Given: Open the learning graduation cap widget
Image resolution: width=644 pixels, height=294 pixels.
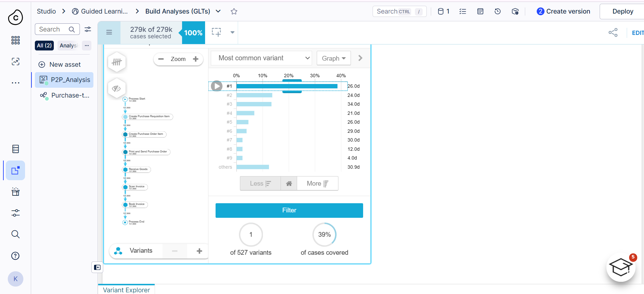Looking at the screenshot, I should (x=621, y=268).
